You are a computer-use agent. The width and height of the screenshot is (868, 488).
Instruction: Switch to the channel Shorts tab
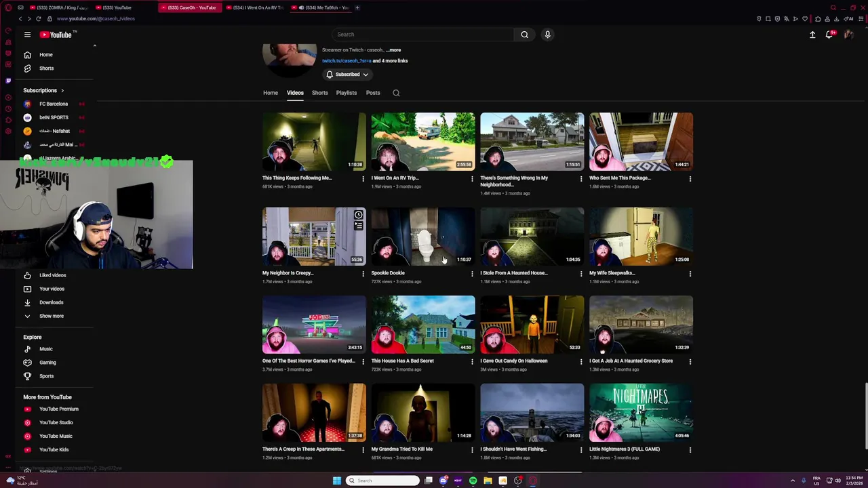319,93
